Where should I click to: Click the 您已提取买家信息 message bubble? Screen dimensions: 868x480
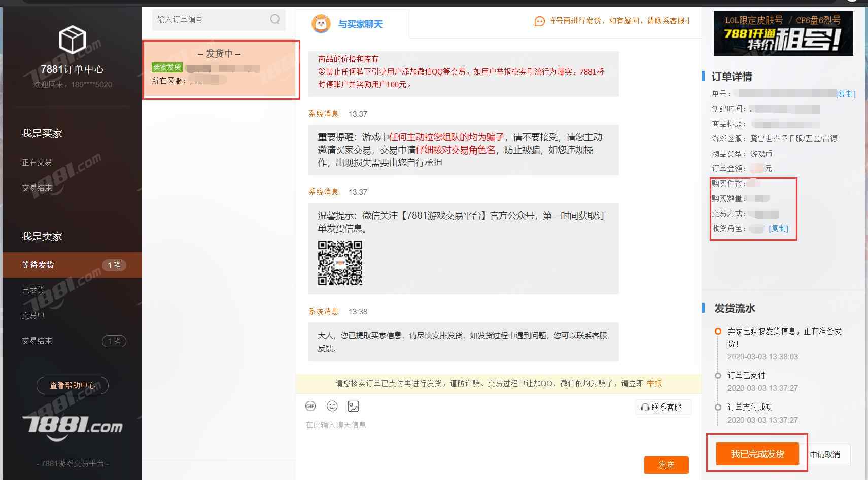(x=464, y=342)
